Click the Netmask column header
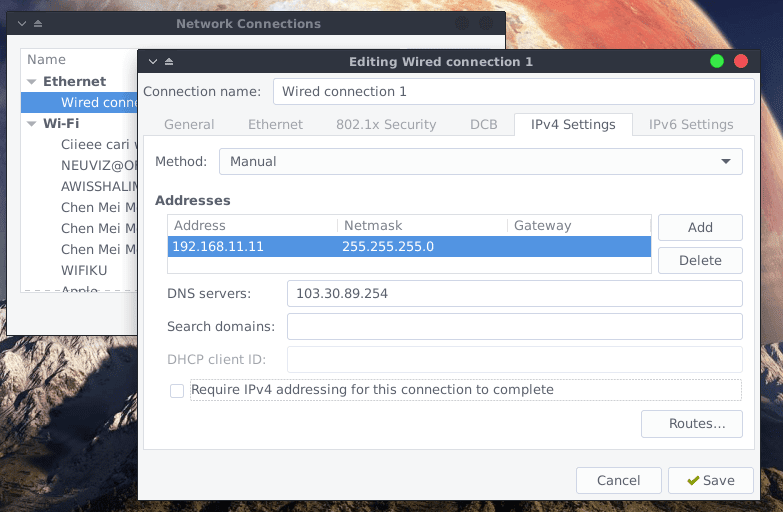783x512 pixels. [x=422, y=226]
